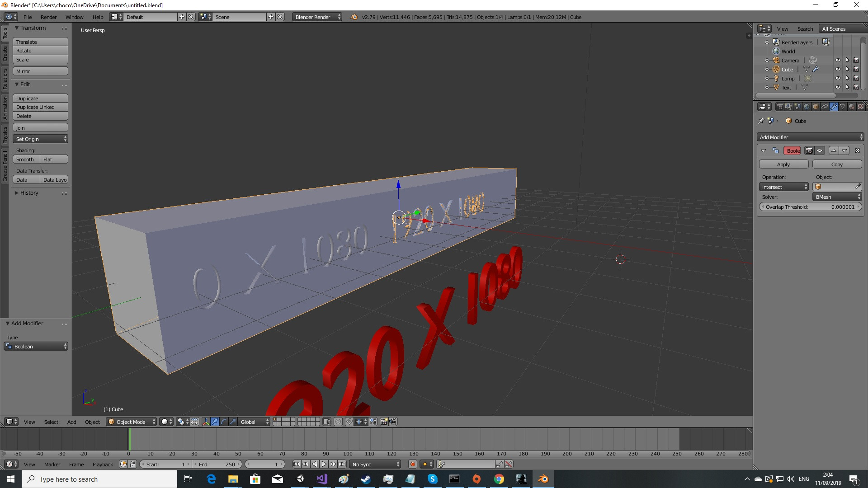868x488 pixels.
Task: Hide the Cube object in the outliner
Action: [838, 69]
